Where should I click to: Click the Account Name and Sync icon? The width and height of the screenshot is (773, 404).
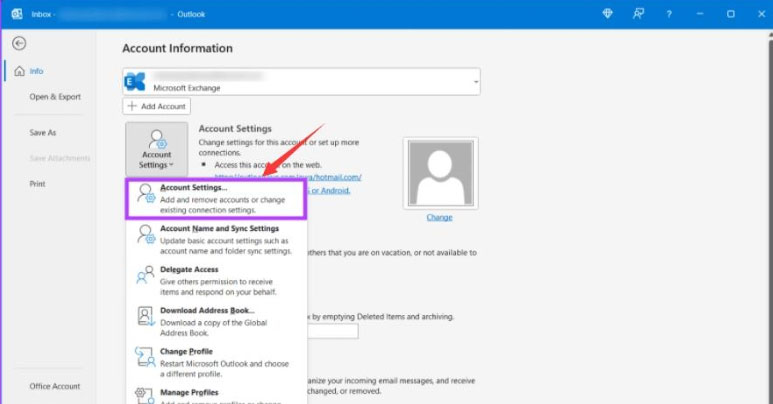click(146, 234)
